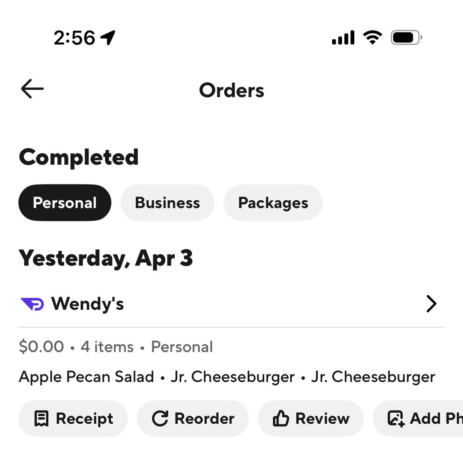Switch to the Business orders tab

point(167,203)
